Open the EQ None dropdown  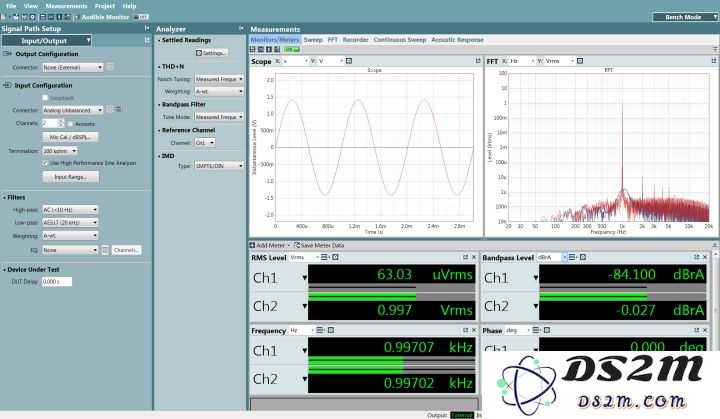pos(70,250)
